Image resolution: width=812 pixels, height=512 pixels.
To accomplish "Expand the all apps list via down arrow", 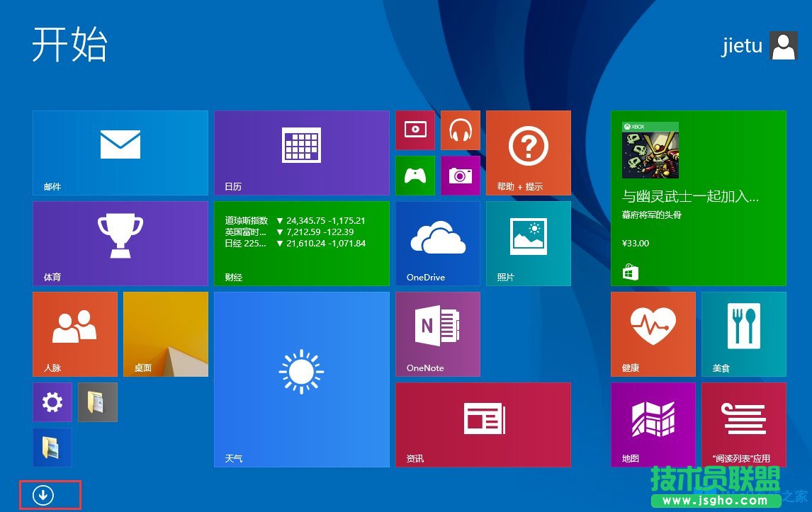I will 49,494.
